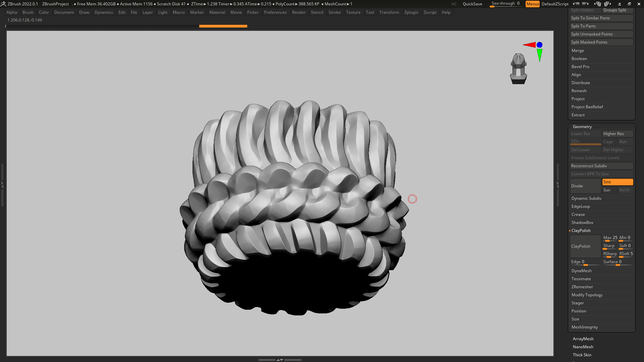Viewport: 644px width, 362px height.
Task: Toggle Cage button
Action: pyautogui.click(x=609, y=142)
